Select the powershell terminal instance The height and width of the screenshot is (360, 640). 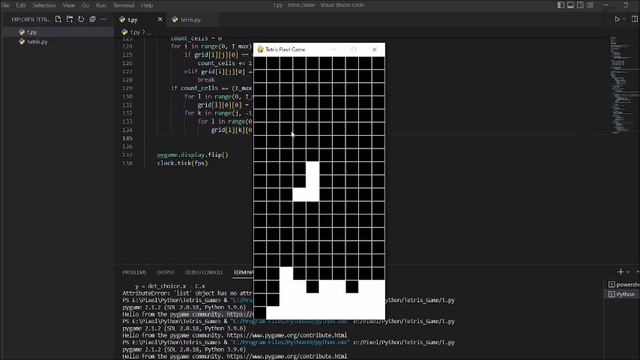click(624, 284)
